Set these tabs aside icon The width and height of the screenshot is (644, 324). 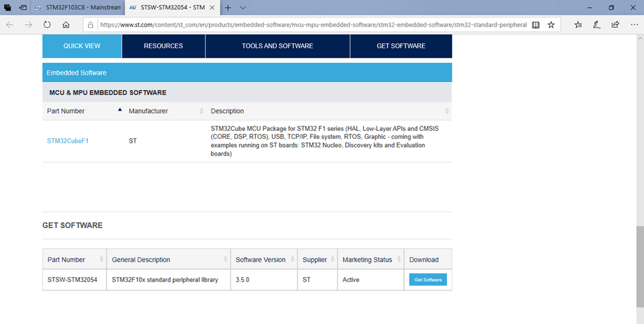(x=23, y=7)
